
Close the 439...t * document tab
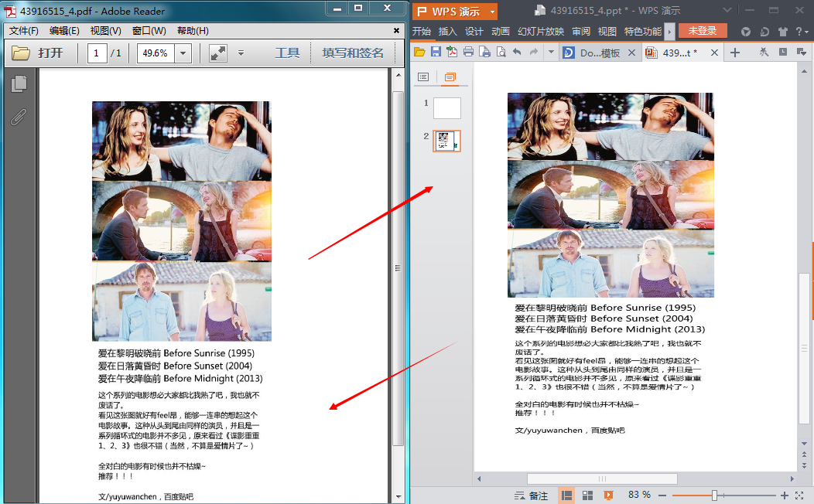point(714,53)
